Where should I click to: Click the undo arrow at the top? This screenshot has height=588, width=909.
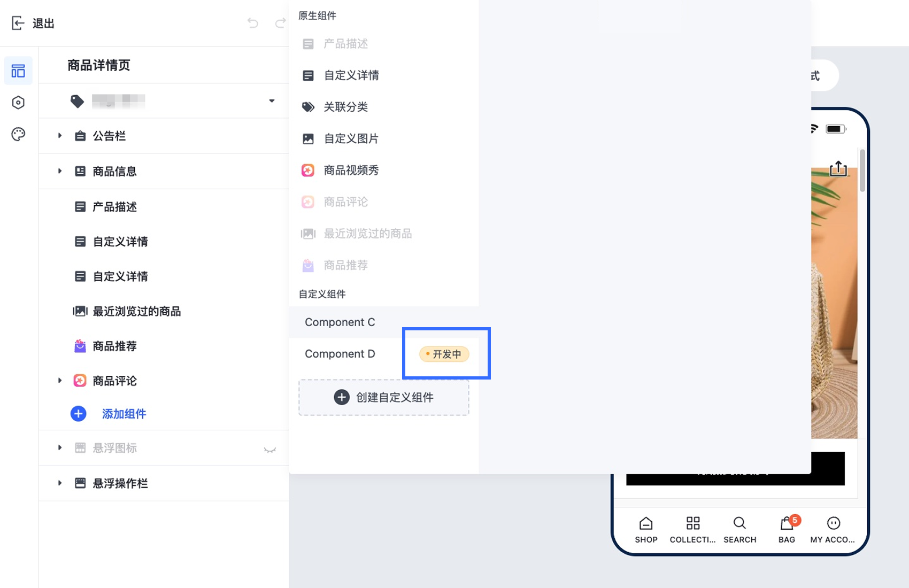pyautogui.click(x=252, y=23)
